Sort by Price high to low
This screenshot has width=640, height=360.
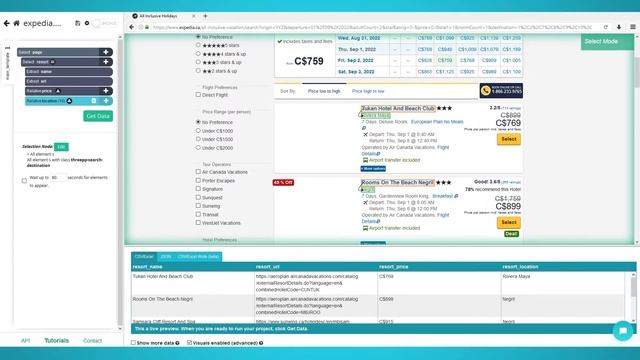pos(368,91)
